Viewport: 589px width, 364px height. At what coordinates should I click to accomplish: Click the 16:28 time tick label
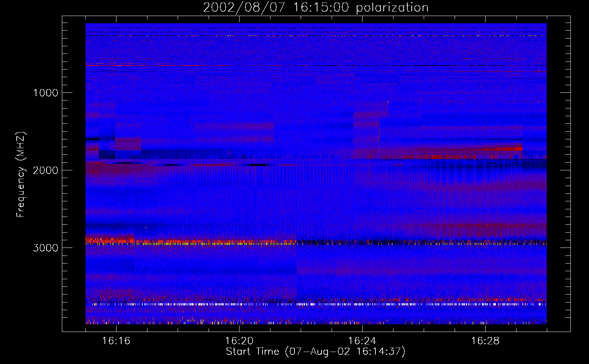[x=485, y=341]
